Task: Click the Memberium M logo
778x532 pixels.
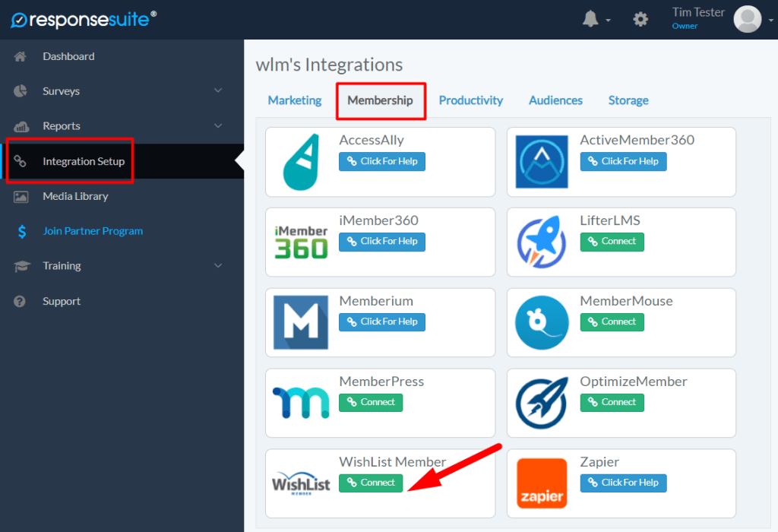Action: pos(301,322)
